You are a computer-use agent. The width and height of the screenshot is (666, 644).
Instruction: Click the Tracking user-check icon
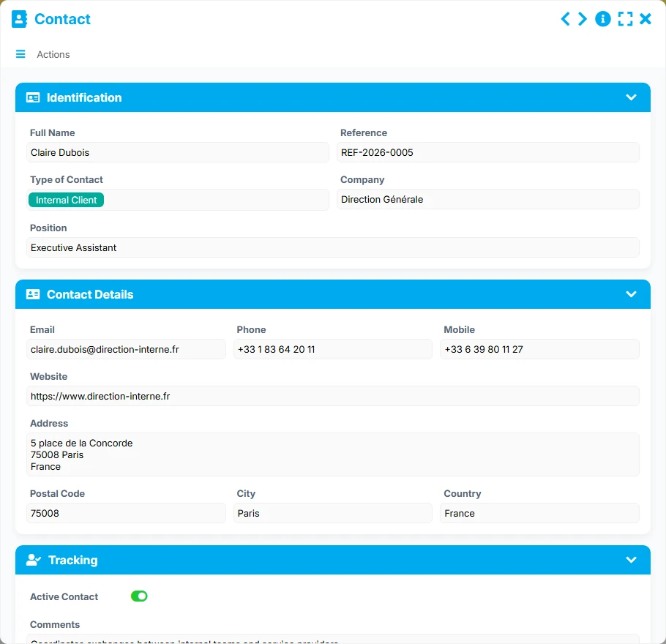[34, 560]
